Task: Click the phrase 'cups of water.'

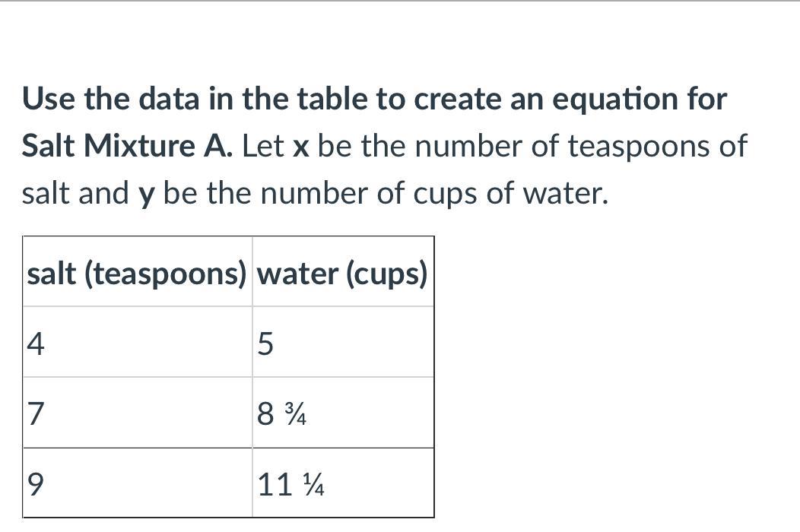Action: (x=511, y=194)
